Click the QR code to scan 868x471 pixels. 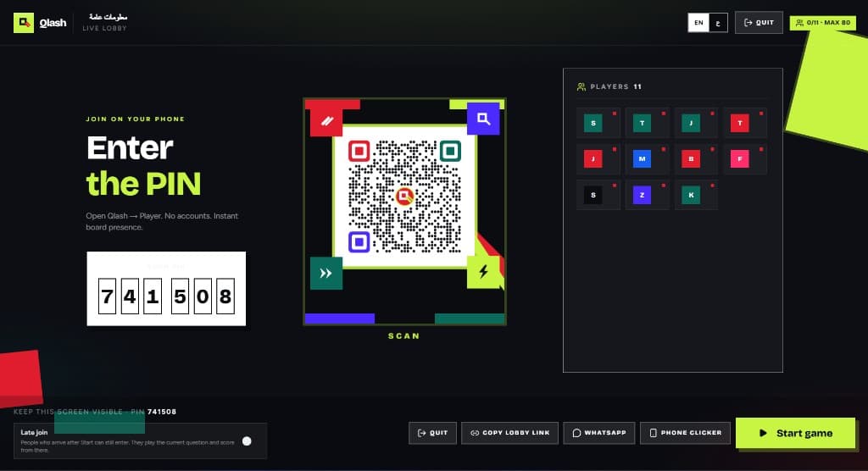pyautogui.click(x=404, y=197)
